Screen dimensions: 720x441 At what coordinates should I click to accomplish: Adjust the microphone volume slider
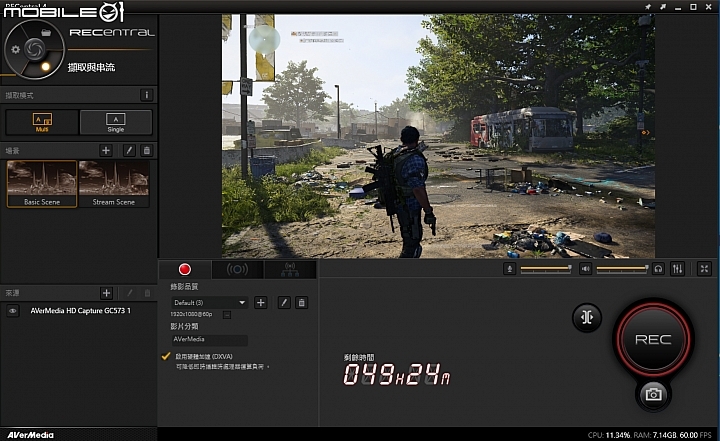(x=546, y=268)
